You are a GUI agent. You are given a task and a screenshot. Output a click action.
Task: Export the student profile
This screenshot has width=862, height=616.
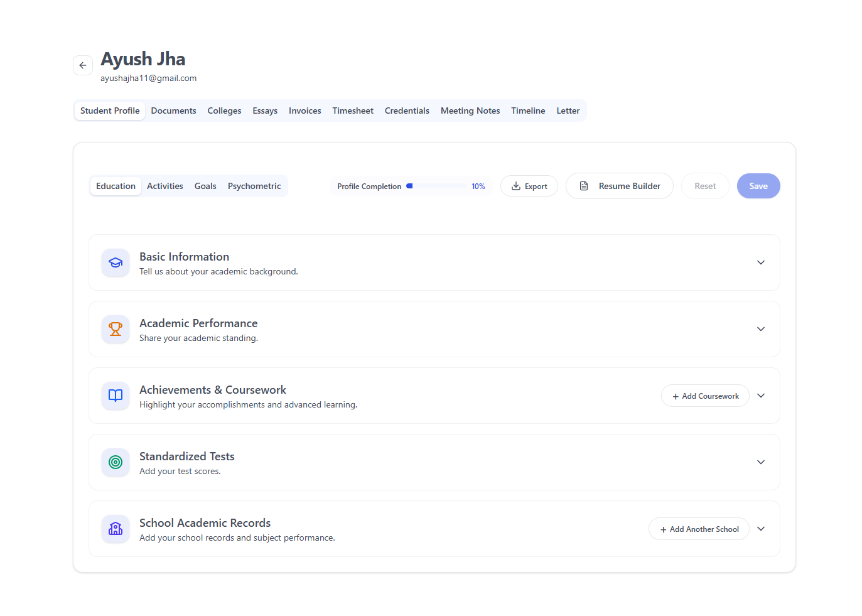click(x=529, y=186)
